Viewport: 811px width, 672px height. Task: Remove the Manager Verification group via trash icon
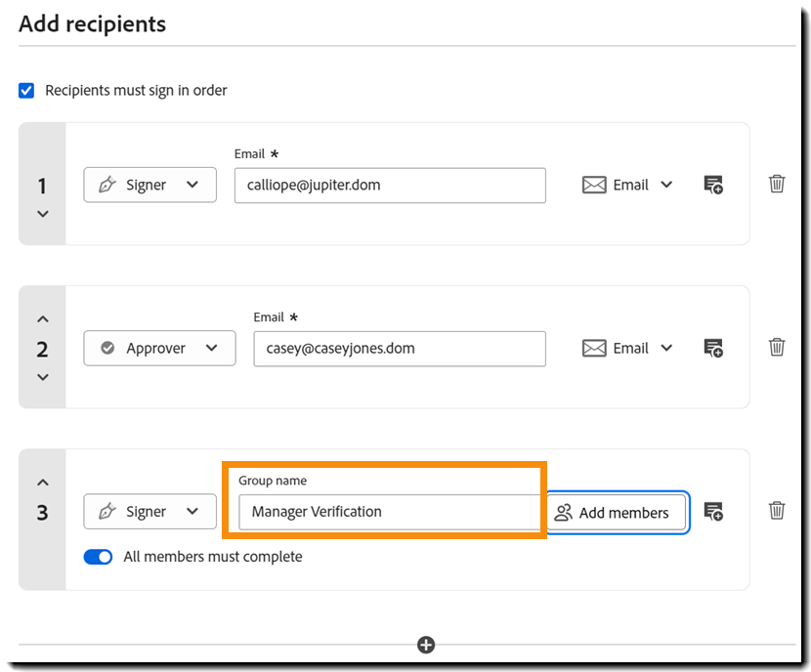777,510
